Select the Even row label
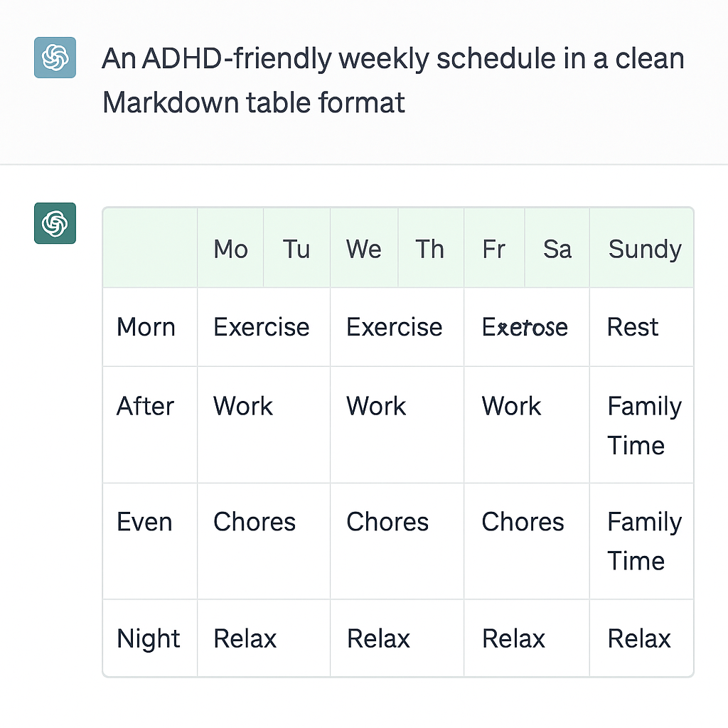Viewport: 728px width, 728px height. pyautogui.click(x=144, y=522)
